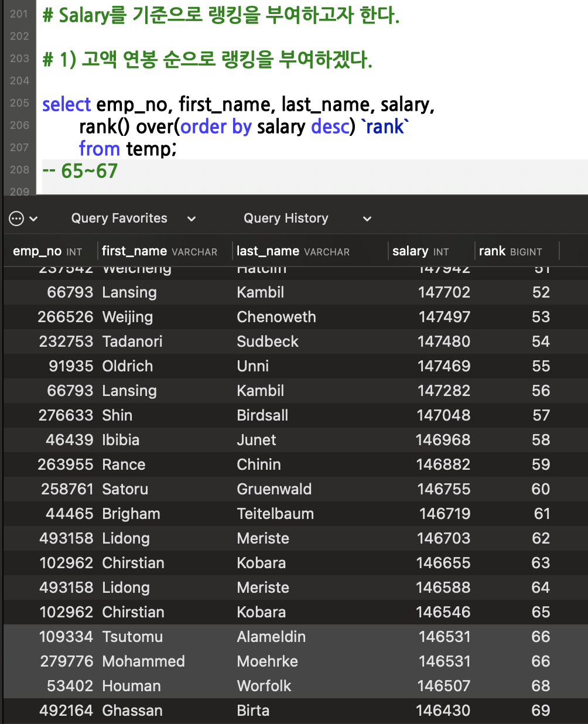Select the cell with salary 147702
Image resolution: width=588 pixels, height=724 pixels.
click(444, 292)
